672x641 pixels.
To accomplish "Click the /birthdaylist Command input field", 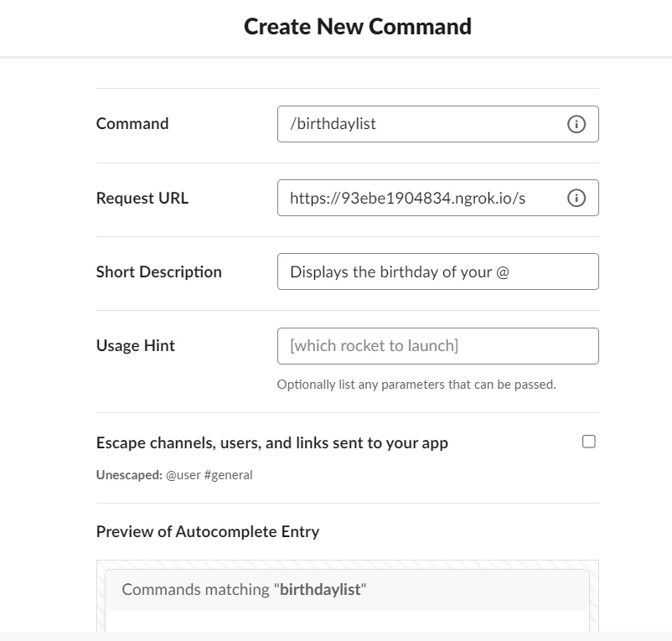I will click(419, 124).
